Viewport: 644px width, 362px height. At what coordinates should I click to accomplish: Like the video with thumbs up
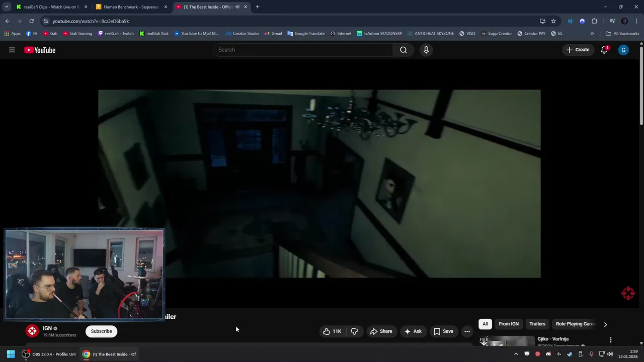[x=332, y=331]
